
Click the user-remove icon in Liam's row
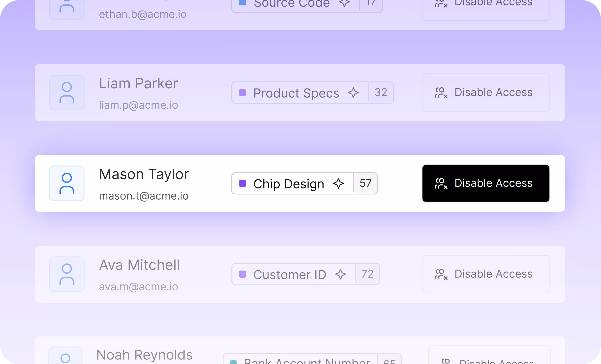(441, 93)
